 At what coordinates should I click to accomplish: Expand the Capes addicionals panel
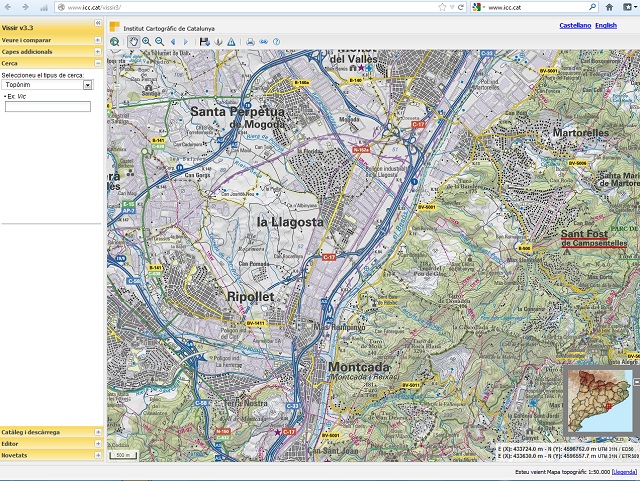tap(97, 51)
